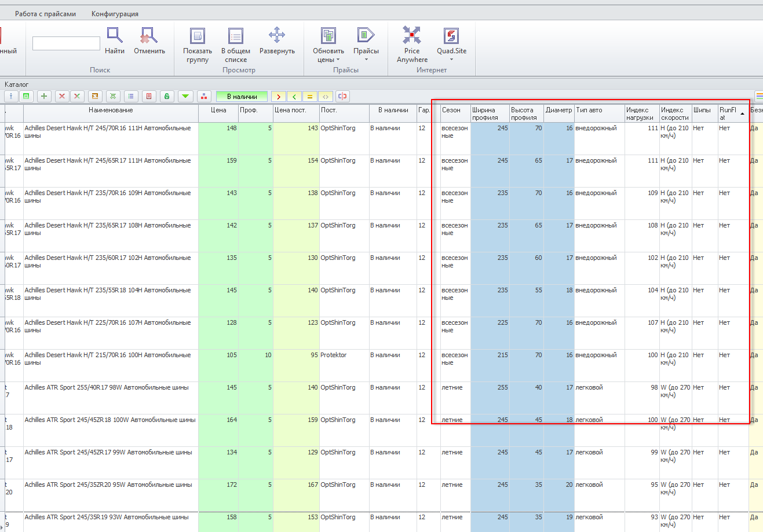763x532 pixels.
Task: Click the В общем списке ribbon button
Action: (x=236, y=45)
